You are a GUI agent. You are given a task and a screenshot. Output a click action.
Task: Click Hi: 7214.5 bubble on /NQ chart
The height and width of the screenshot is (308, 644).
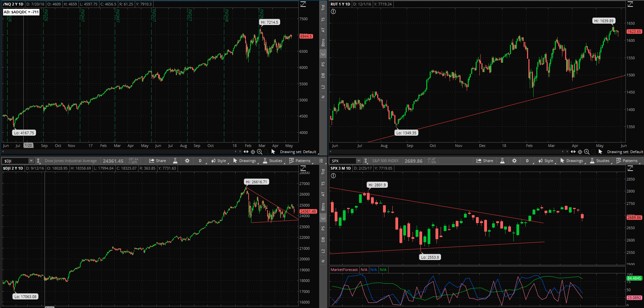click(270, 22)
